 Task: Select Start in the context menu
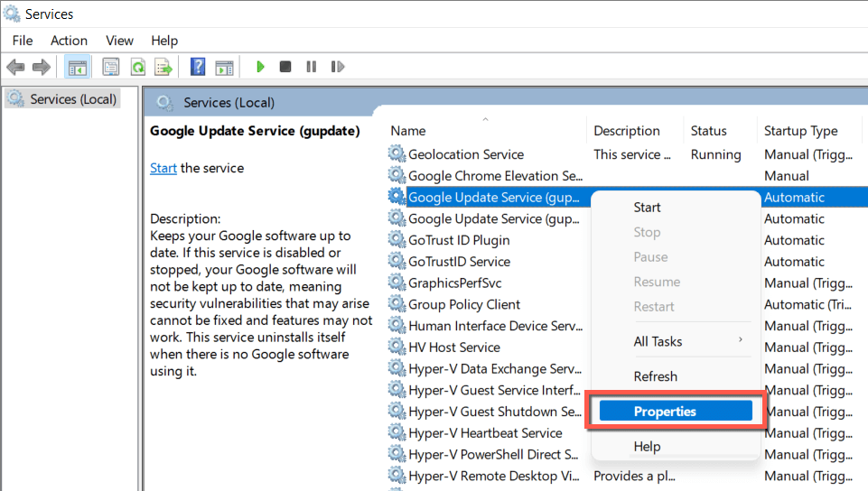coord(647,208)
